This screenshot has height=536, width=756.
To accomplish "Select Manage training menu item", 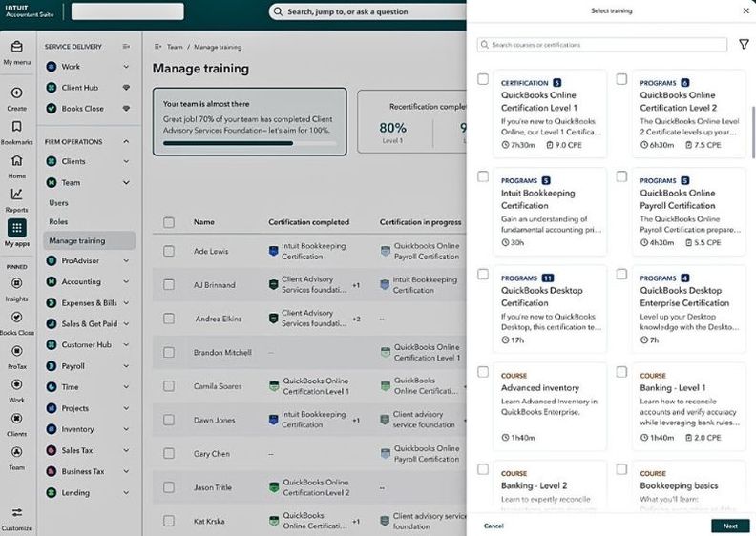I will 89,240.
